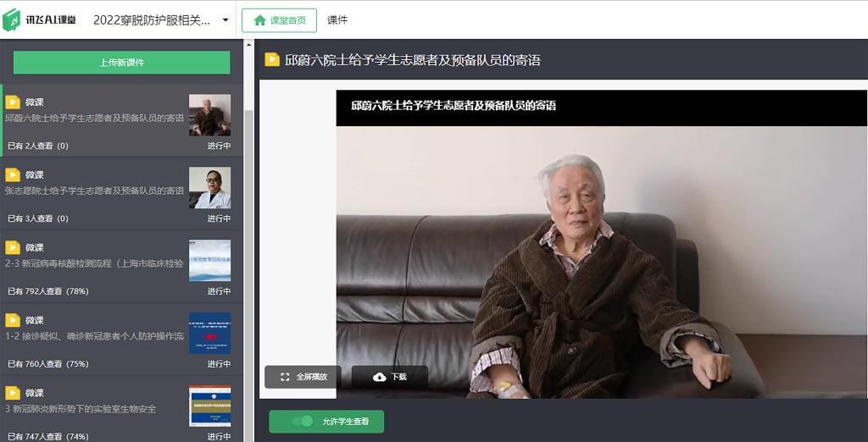This screenshot has height=442, width=868.
Task: Click the 微课 icon of the 2-3 新冠病毒核酸检测流程 item
Action: [13, 248]
